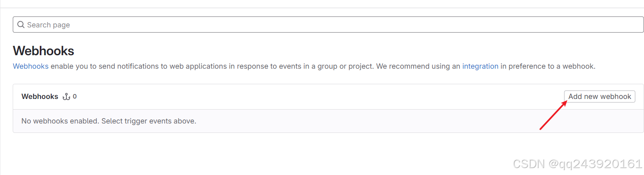Click the 'web applications in response' text
The width and height of the screenshot is (644, 175).
[x=218, y=66]
